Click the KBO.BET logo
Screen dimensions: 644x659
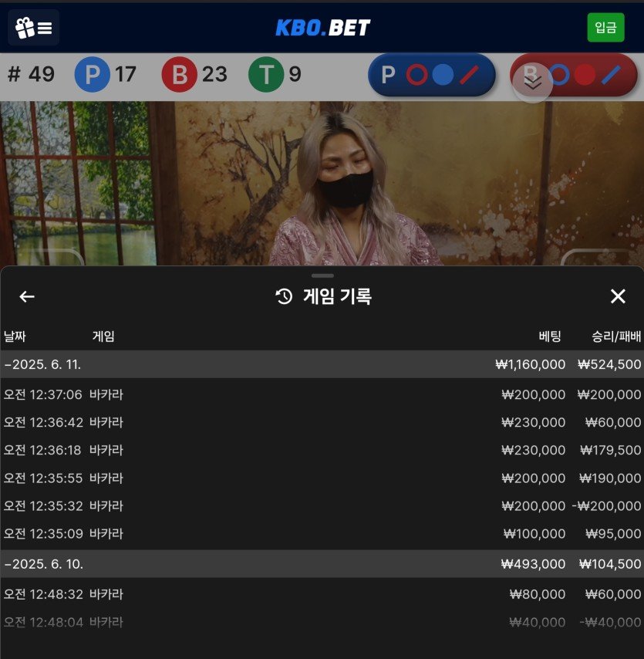click(322, 28)
